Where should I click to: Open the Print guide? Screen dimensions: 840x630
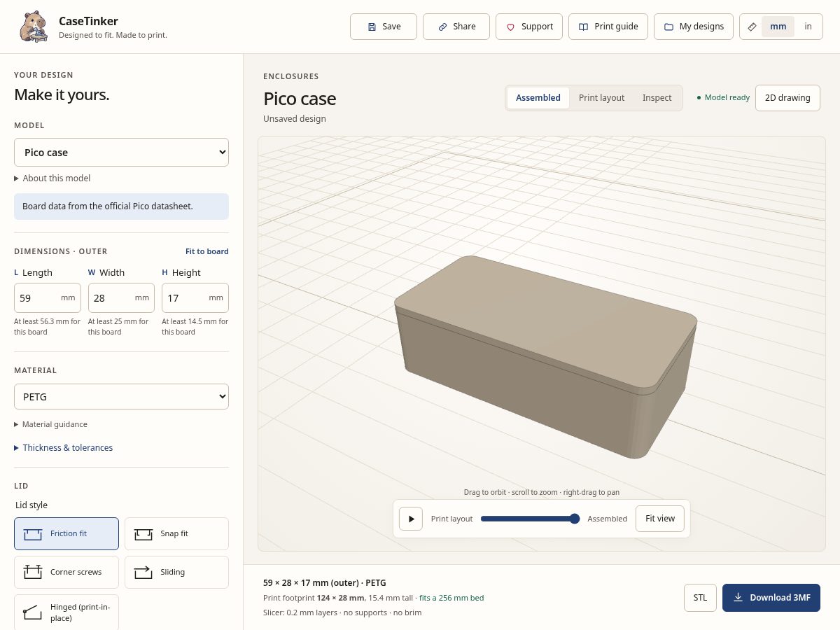point(608,27)
